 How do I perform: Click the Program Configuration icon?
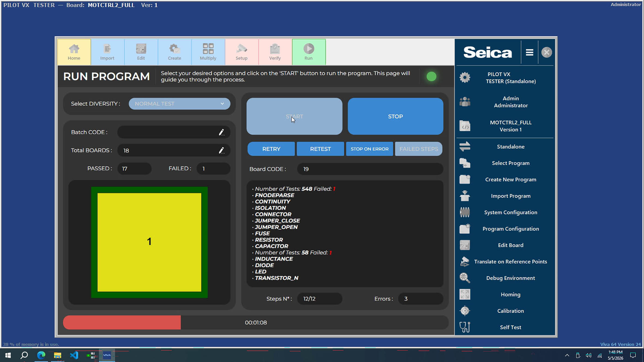tap(465, 229)
